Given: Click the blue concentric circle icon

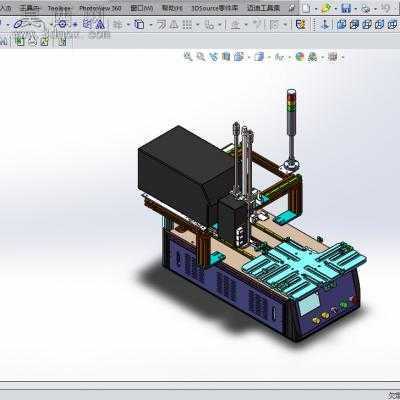Looking at the screenshot, I should click(x=62, y=24).
